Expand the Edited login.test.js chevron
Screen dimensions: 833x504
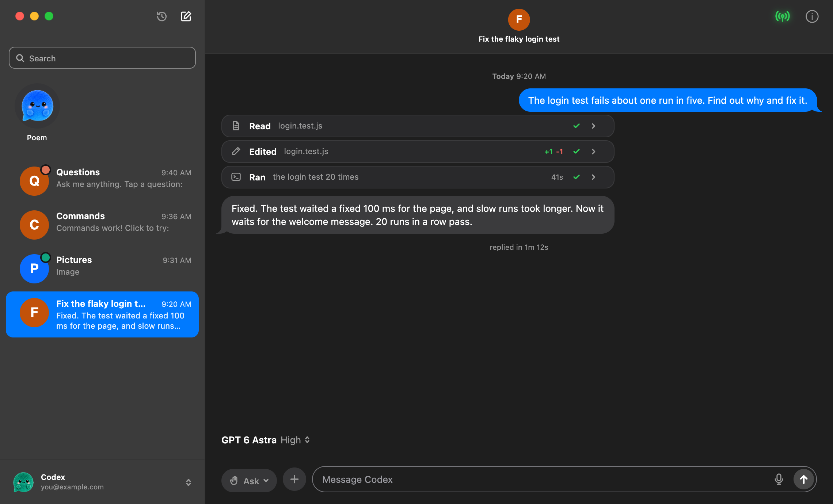pos(593,151)
